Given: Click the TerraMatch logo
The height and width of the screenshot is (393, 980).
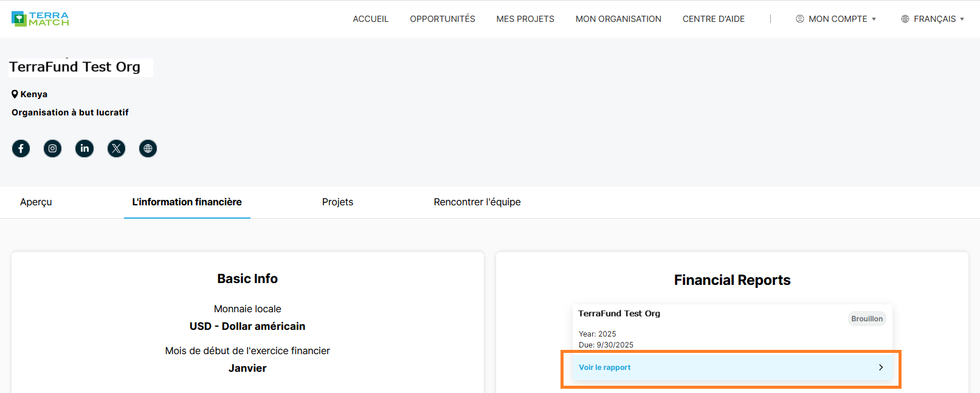Looking at the screenshot, I should click(x=40, y=19).
